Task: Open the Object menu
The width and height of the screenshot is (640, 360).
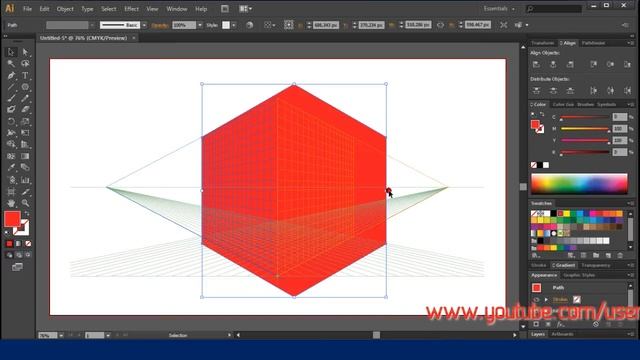Action: click(65, 9)
